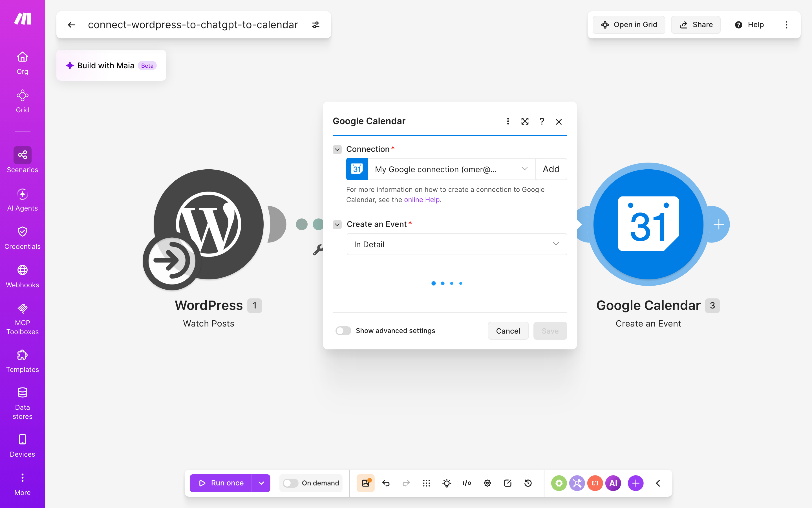Click the green flow control icon
The height and width of the screenshot is (508, 812).
559,483
